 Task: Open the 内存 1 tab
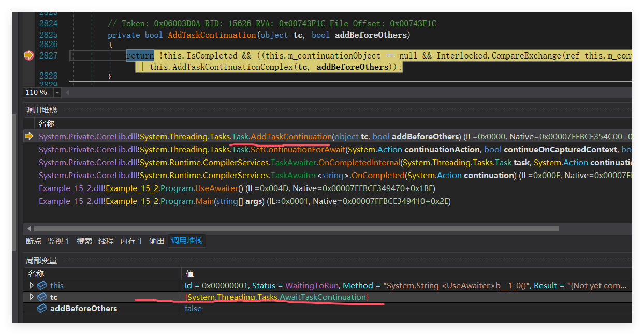131,241
